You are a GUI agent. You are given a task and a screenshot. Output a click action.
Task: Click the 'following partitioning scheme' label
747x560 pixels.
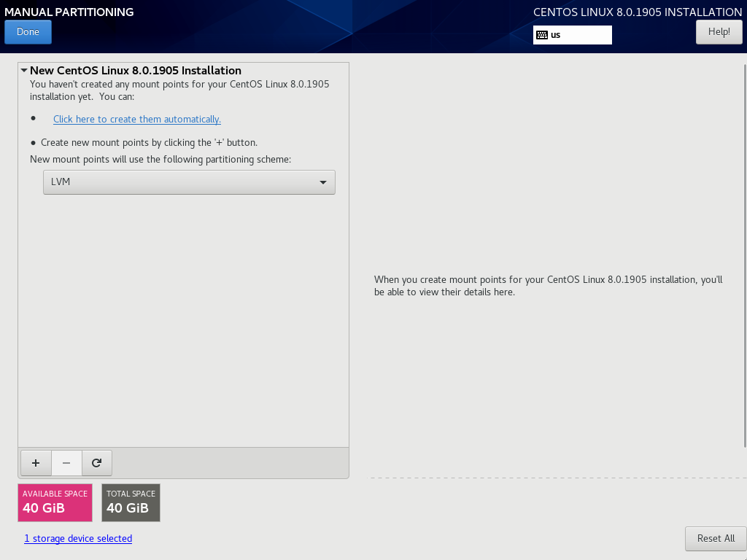(x=160, y=159)
